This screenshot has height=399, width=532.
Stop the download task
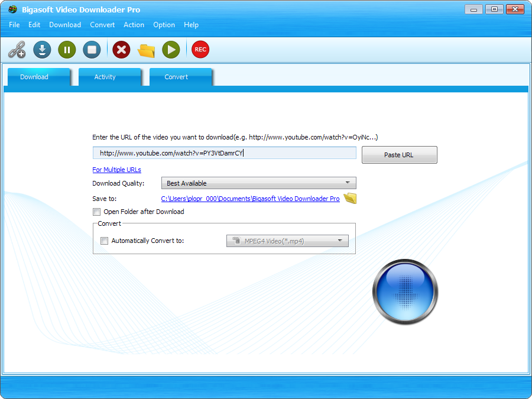tap(91, 50)
